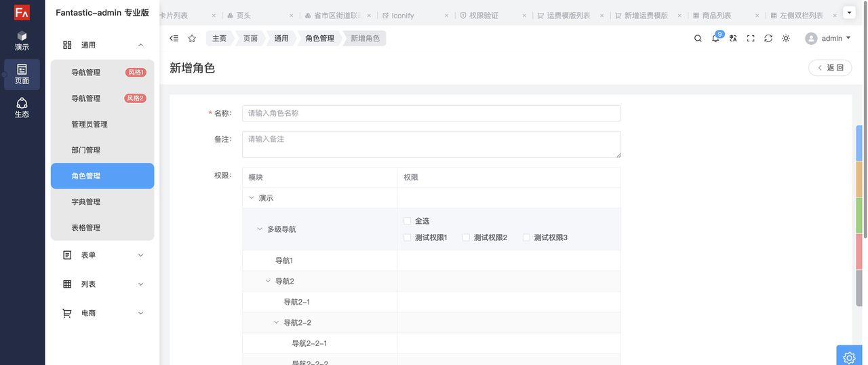Close the 权限验证 tab

(x=524, y=16)
